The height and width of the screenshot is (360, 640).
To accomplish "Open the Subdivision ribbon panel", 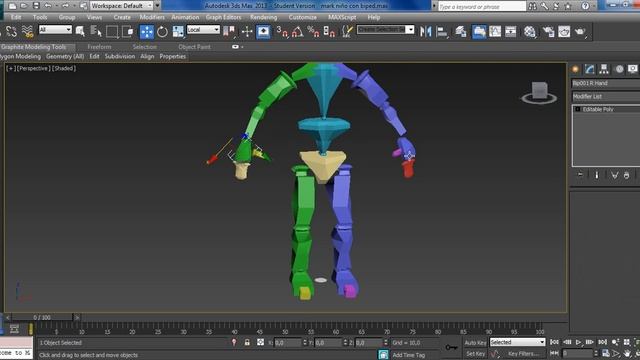I will [120, 56].
